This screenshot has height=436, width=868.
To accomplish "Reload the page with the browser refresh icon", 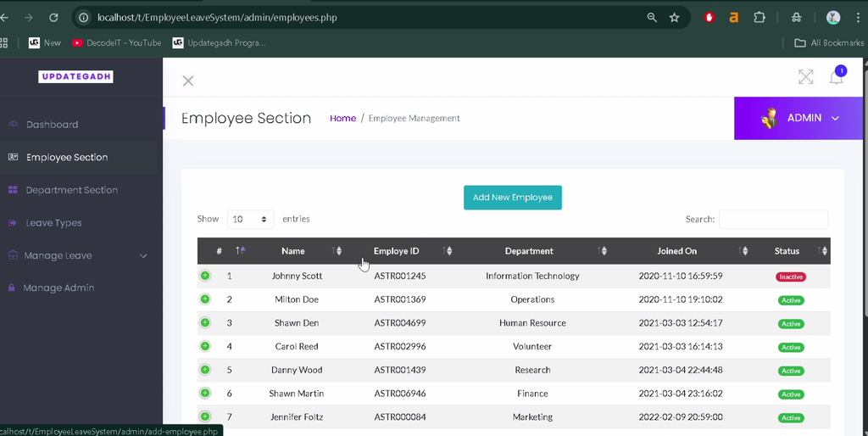I will click(x=53, y=18).
